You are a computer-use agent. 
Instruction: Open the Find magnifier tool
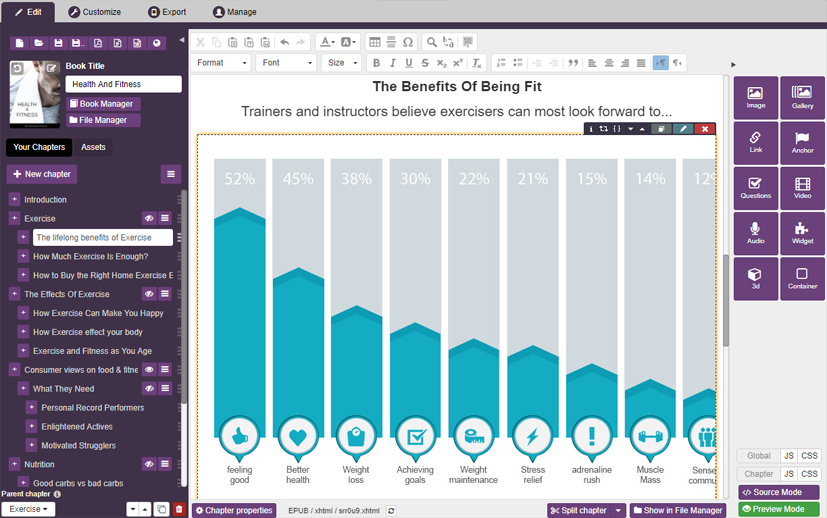(x=431, y=42)
